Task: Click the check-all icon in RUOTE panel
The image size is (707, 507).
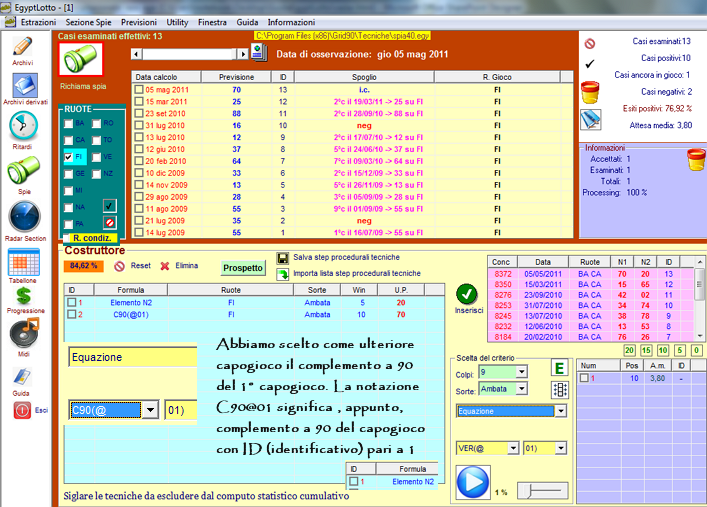Action: [x=110, y=206]
